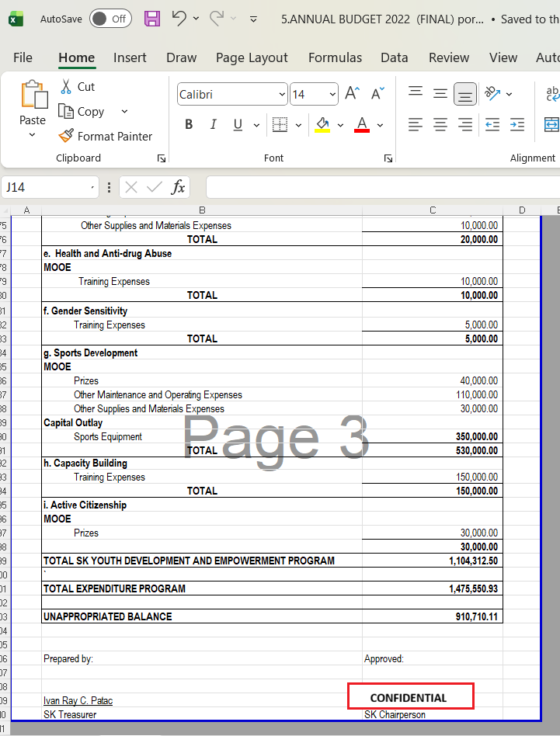Click the text Orientation icon
The height and width of the screenshot is (736, 560).
tap(492, 93)
